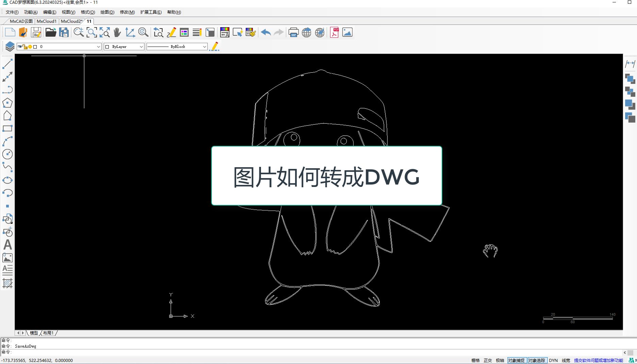Open the 修改(M) menu

127,12
